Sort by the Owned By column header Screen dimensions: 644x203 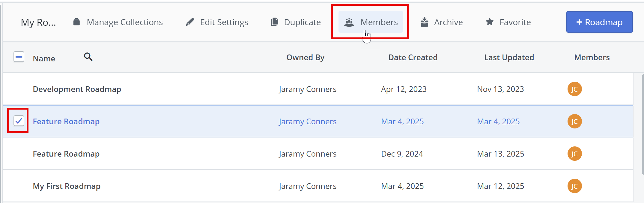pos(305,57)
